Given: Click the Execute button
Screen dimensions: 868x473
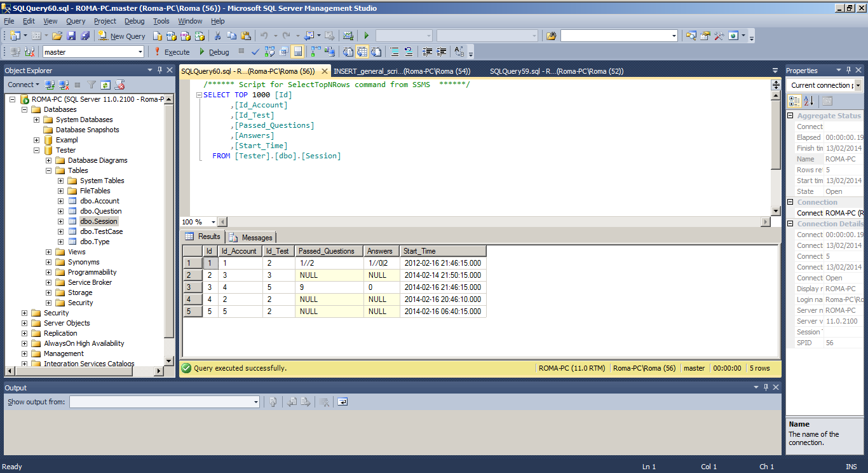Looking at the screenshot, I should click(x=172, y=51).
